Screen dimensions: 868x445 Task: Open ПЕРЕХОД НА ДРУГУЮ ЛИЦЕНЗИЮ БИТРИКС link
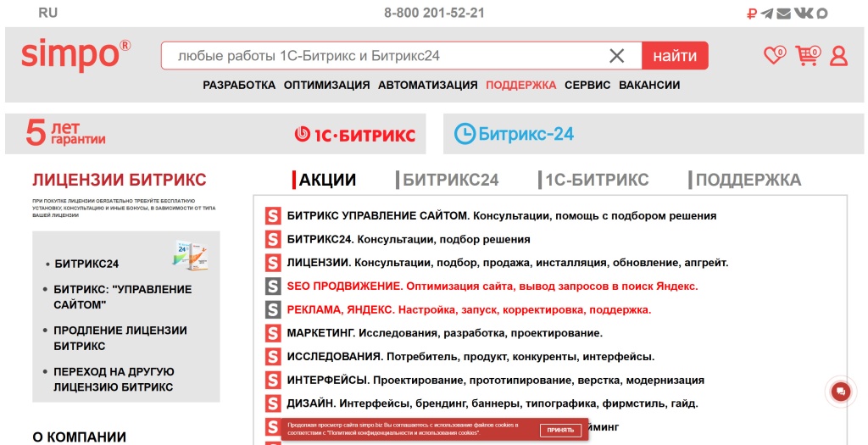[114, 379]
